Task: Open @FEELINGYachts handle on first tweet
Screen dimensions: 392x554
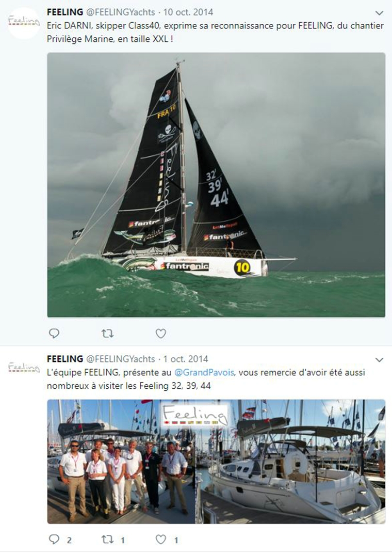Action: tap(121, 12)
